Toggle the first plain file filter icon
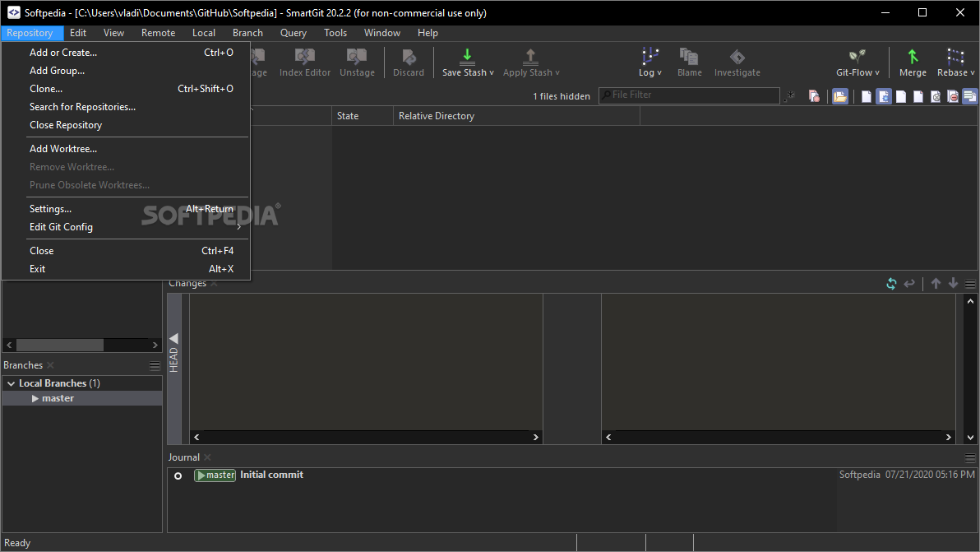 tap(867, 96)
